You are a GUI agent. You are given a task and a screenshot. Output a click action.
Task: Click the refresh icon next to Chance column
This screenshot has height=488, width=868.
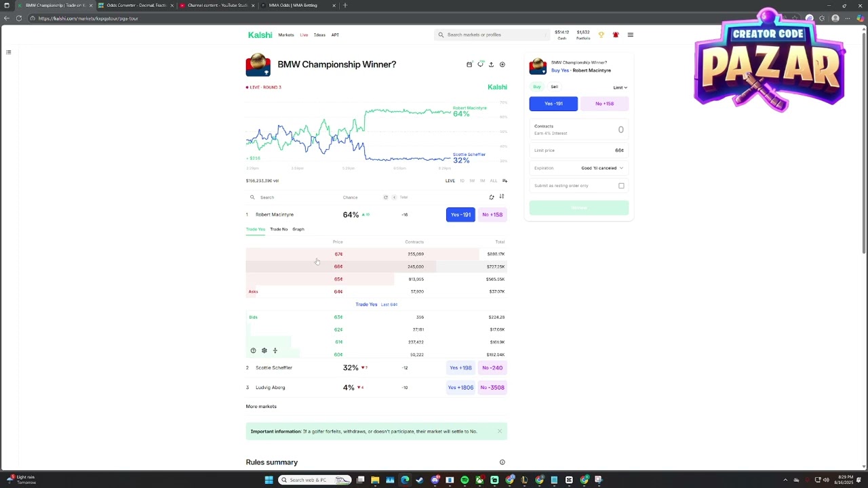385,197
